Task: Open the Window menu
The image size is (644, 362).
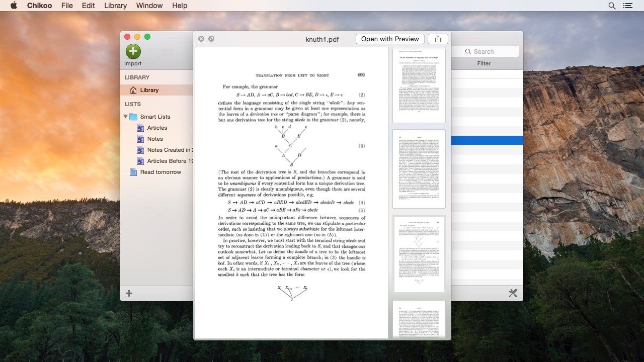Action: click(x=149, y=6)
